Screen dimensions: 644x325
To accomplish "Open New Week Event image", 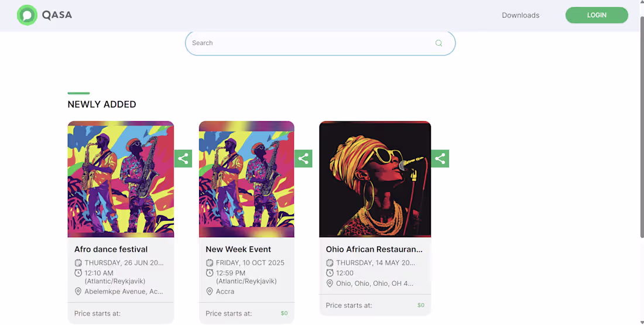I will tap(246, 179).
